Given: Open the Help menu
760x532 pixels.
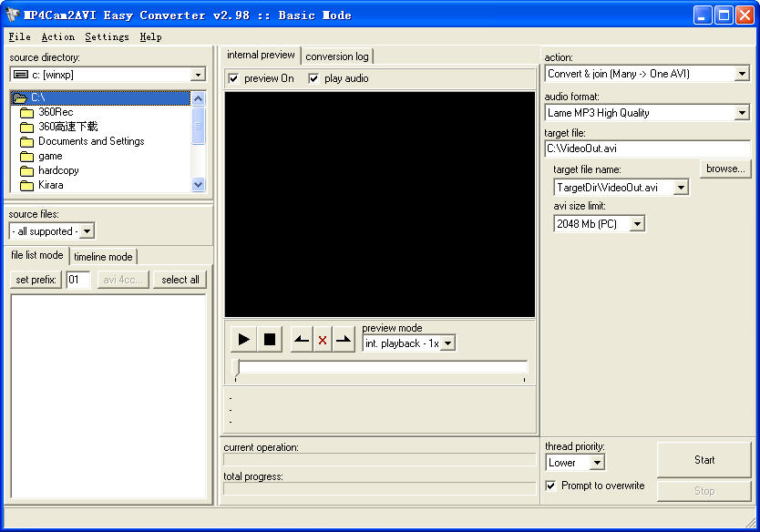Looking at the screenshot, I should [150, 36].
